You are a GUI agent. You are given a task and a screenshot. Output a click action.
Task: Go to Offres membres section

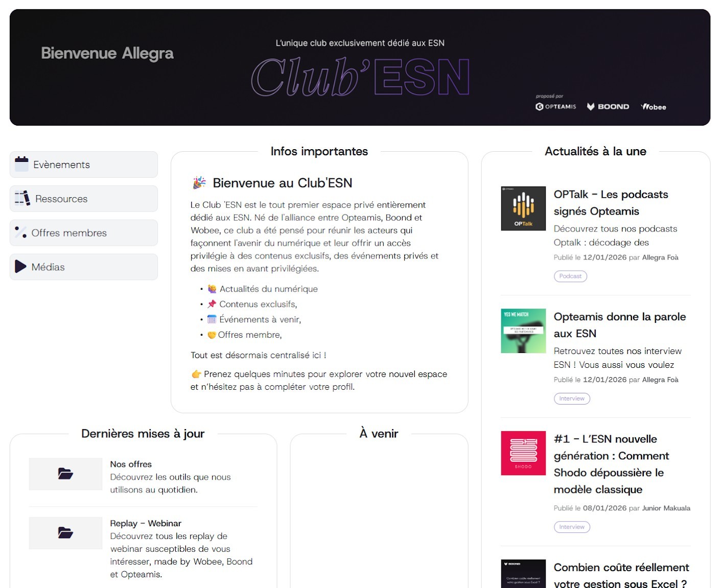click(x=84, y=233)
